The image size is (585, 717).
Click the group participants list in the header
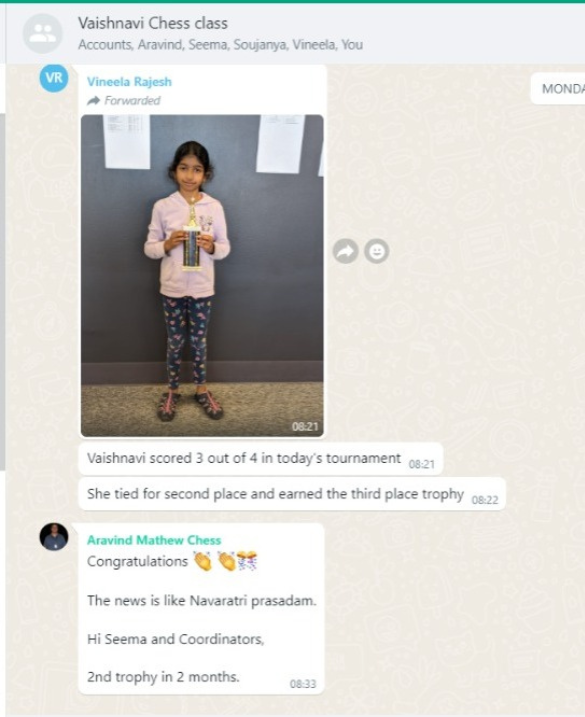point(220,45)
